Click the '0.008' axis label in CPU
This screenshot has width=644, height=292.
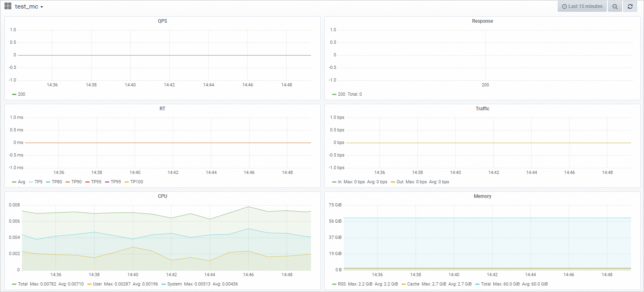(15, 205)
